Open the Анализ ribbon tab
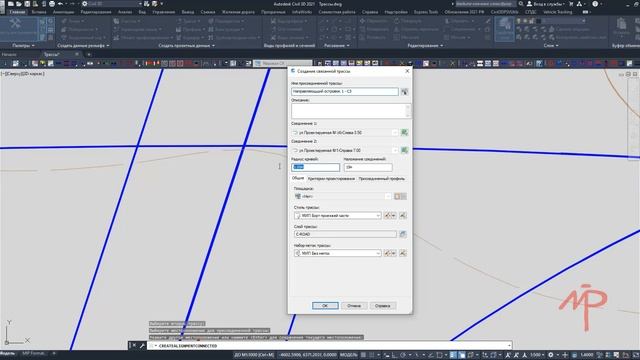This screenshot has width=640, height=360. tap(125, 12)
